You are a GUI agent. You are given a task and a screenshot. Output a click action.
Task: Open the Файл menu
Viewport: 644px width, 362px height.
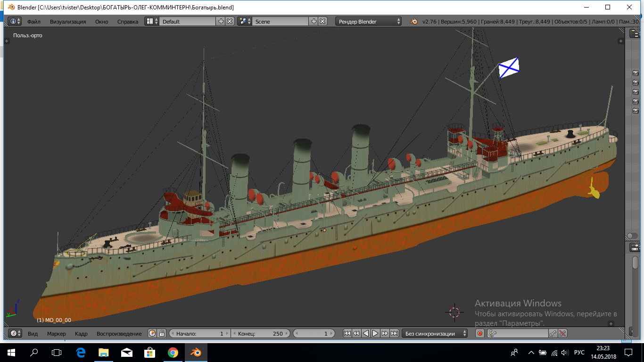click(x=33, y=22)
